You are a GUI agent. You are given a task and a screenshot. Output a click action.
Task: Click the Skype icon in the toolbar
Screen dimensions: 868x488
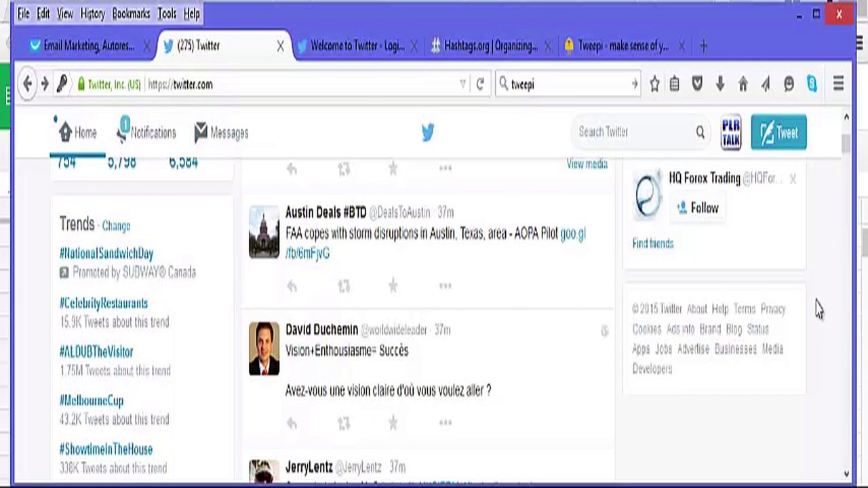(x=812, y=84)
